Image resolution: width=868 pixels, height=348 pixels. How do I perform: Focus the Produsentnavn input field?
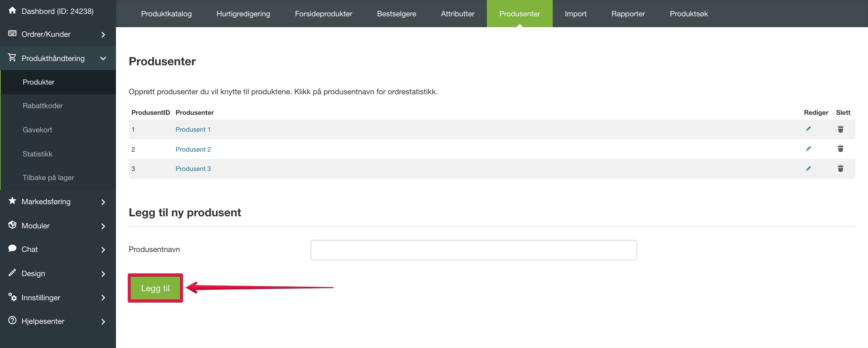pos(474,250)
